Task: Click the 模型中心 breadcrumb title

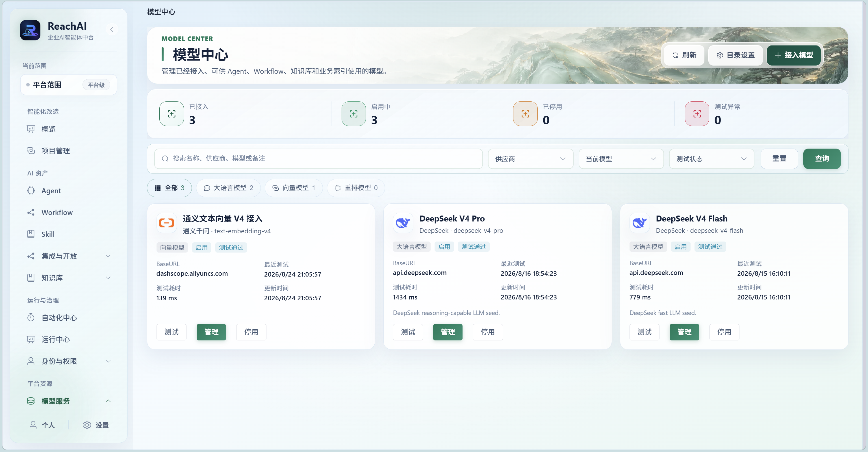Action: 161,12
